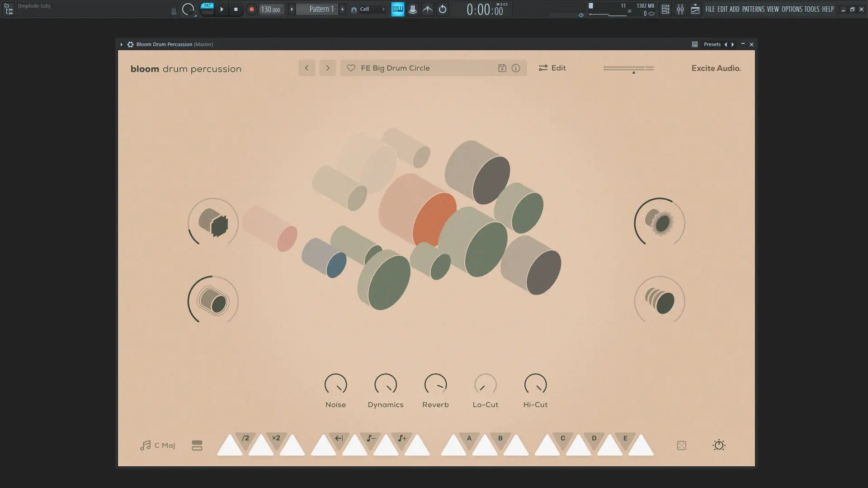Image resolution: width=868 pixels, height=488 pixels.
Task: Toggle the /2 half-speed key
Action: click(245, 439)
